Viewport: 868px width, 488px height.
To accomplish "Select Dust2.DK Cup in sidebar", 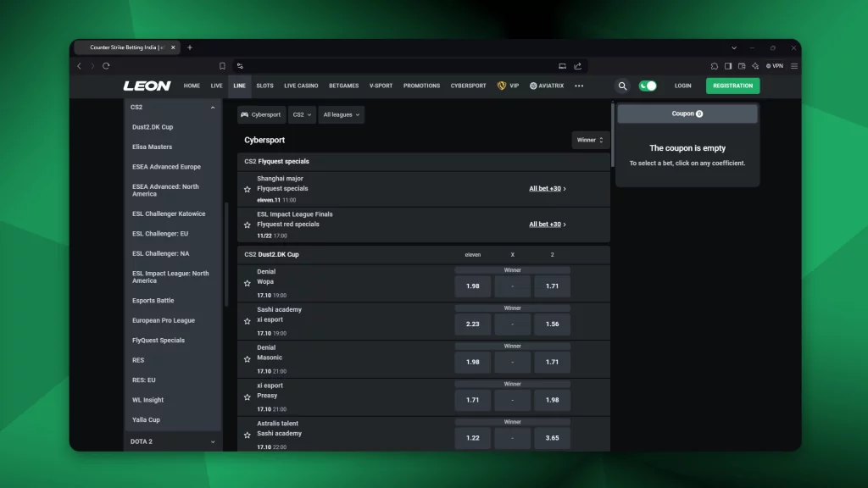I will (153, 127).
